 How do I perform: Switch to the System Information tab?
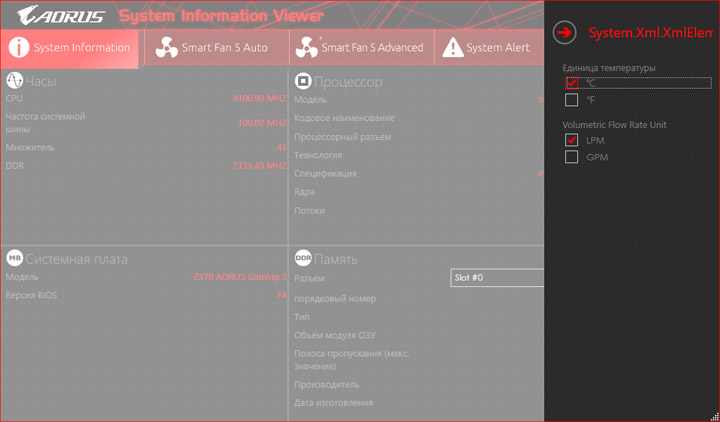(69, 48)
